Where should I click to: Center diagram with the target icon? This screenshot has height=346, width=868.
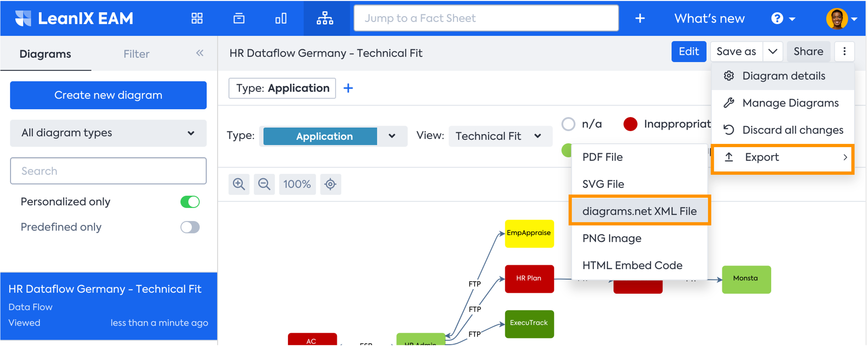tap(331, 184)
